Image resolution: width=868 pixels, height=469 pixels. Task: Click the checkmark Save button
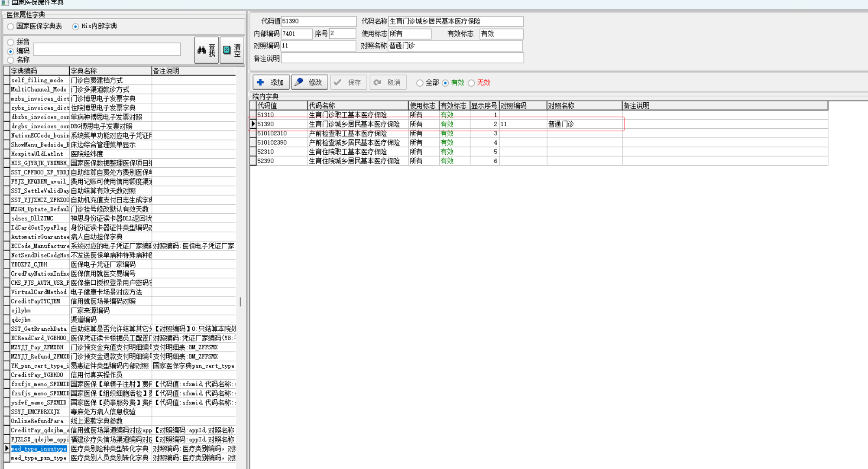pos(348,82)
